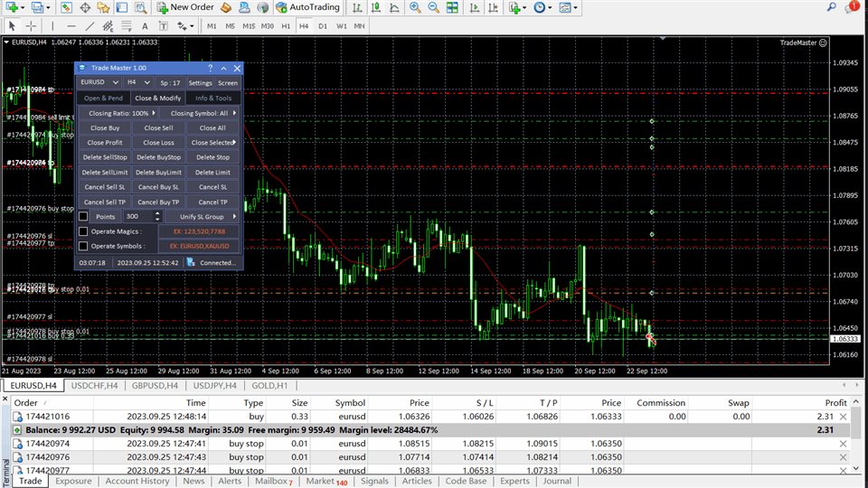The image size is (868, 488).
Task: Select the horizontal line drawing tool
Action: tap(71, 25)
